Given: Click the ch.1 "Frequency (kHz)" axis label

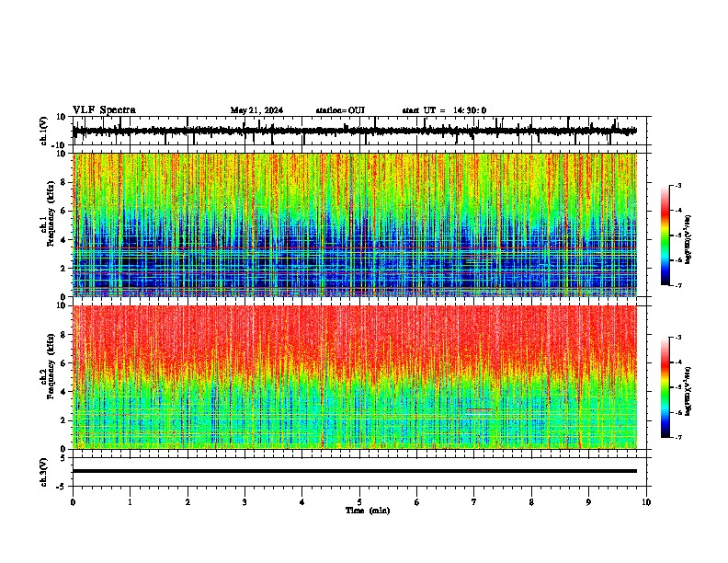Looking at the screenshot, I should pyautogui.click(x=51, y=213).
